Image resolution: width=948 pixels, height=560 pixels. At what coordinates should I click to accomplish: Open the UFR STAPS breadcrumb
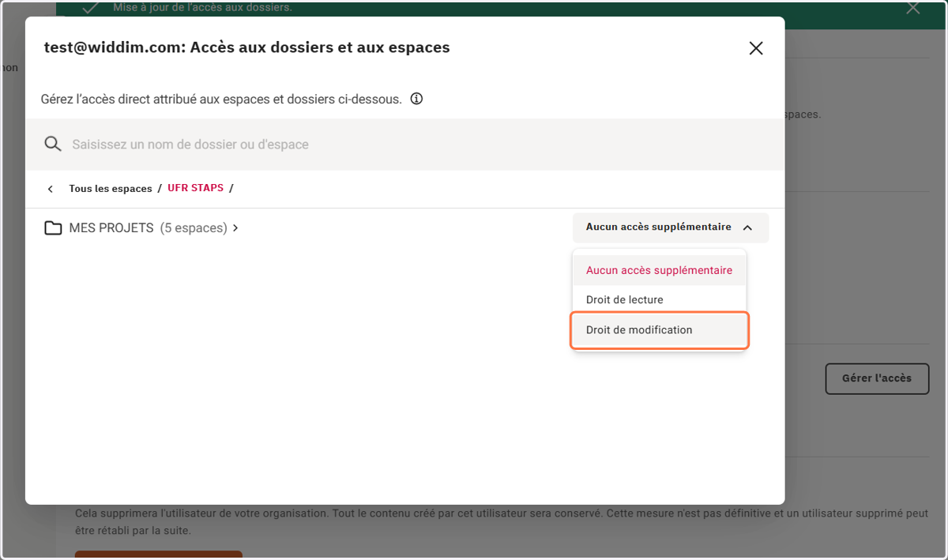pos(195,188)
